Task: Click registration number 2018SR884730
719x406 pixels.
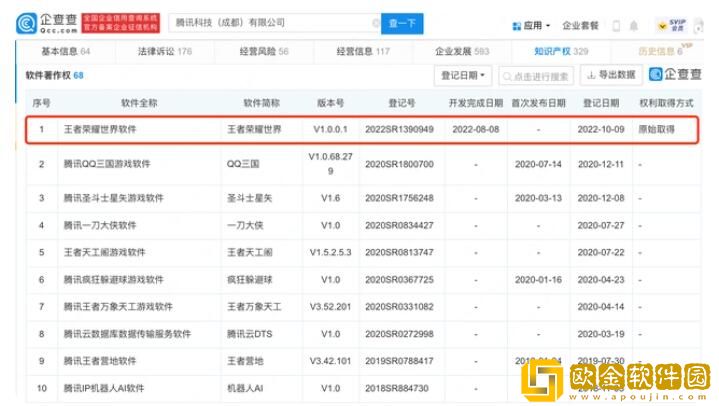Action: (397, 388)
